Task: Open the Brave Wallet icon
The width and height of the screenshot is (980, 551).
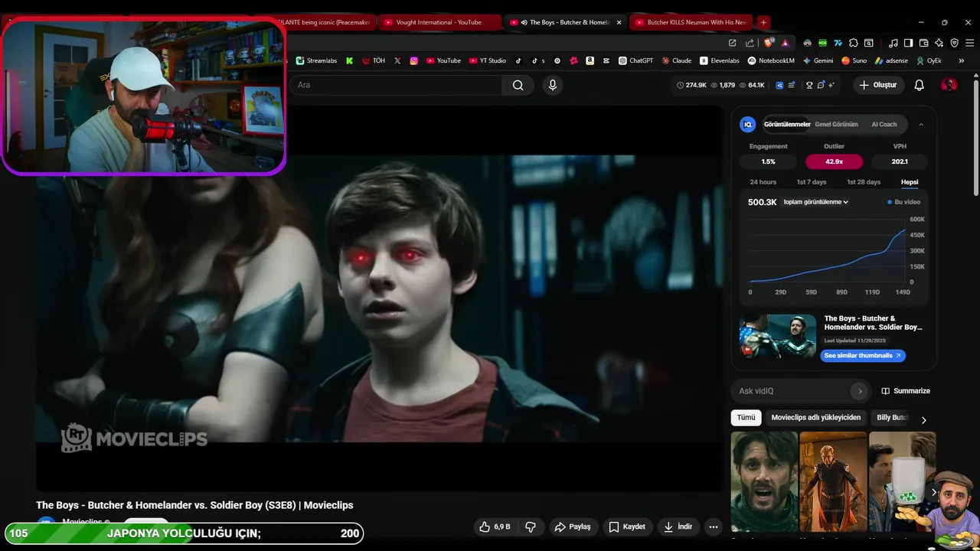Action: coord(924,43)
